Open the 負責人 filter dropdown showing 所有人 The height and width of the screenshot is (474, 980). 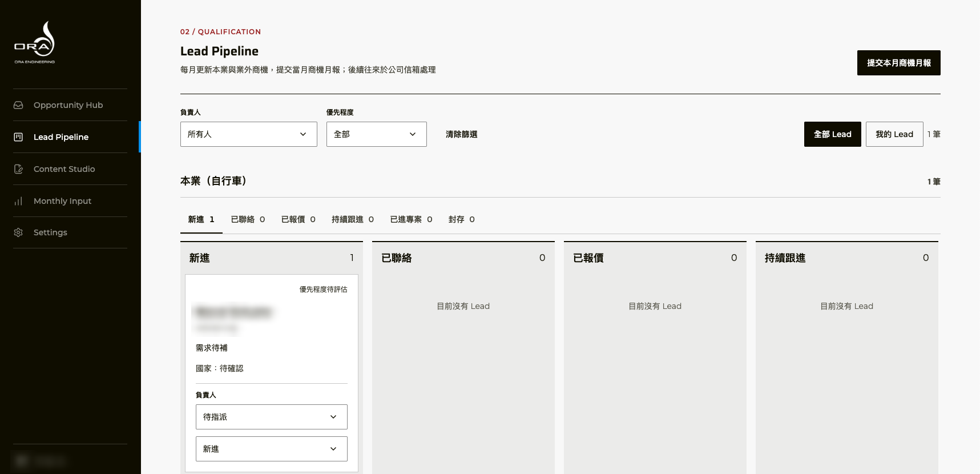(249, 134)
